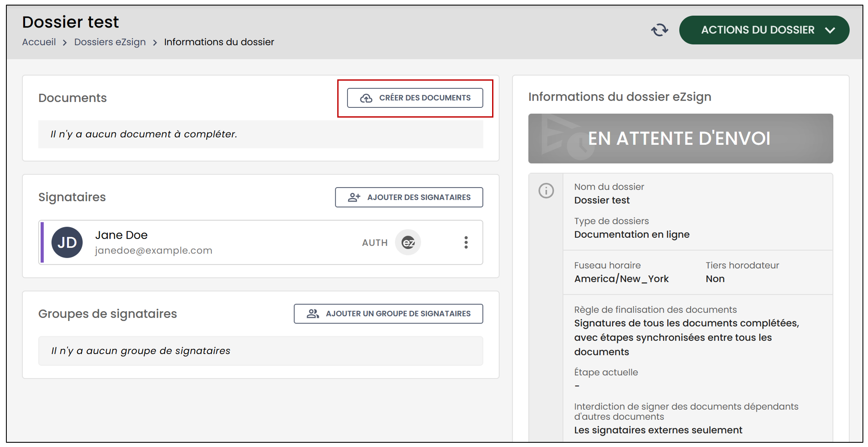Open Dossiers eZsign breadcrumb link
The width and height of the screenshot is (868, 447).
pos(110,42)
